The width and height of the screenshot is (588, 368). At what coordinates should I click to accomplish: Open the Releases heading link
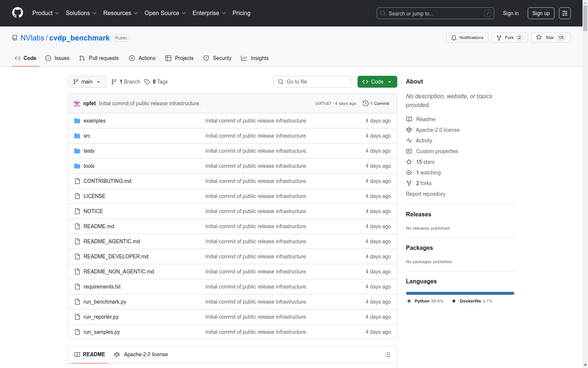pos(419,214)
